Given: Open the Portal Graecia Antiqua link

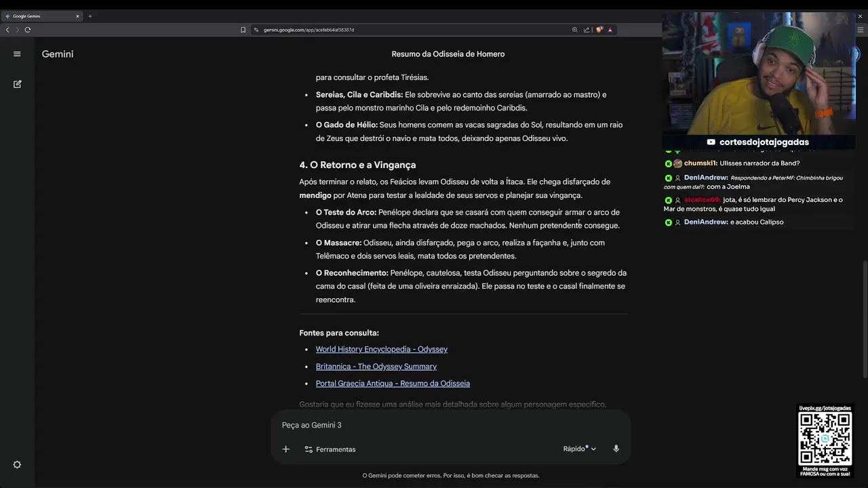Looking at the screenshot, I should (393, 384).
